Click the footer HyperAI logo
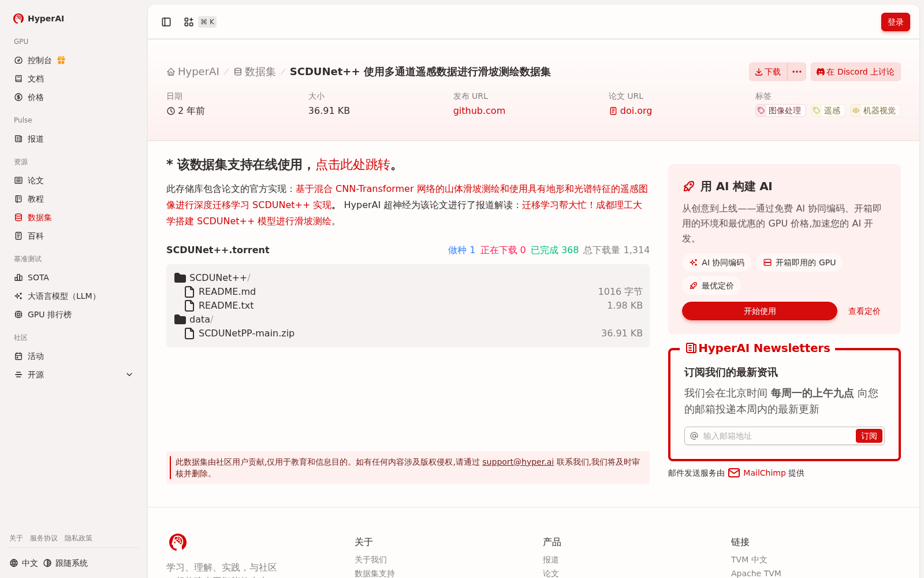924x578 pixels. click(178, 542)
